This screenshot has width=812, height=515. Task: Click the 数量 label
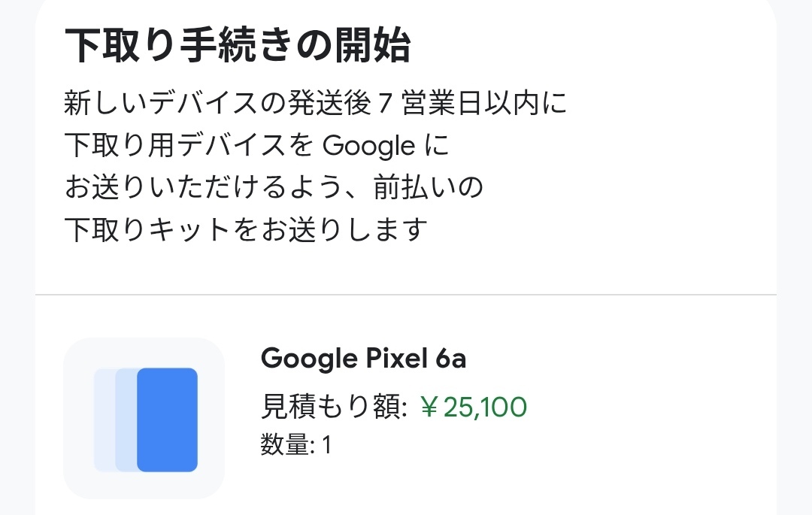[285, 444]
